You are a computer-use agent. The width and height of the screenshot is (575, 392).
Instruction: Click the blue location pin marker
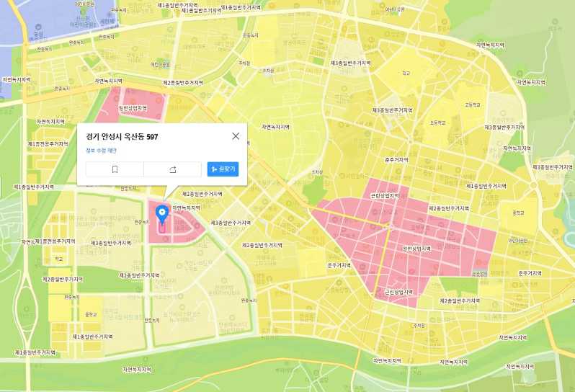(x=162, y=213)
